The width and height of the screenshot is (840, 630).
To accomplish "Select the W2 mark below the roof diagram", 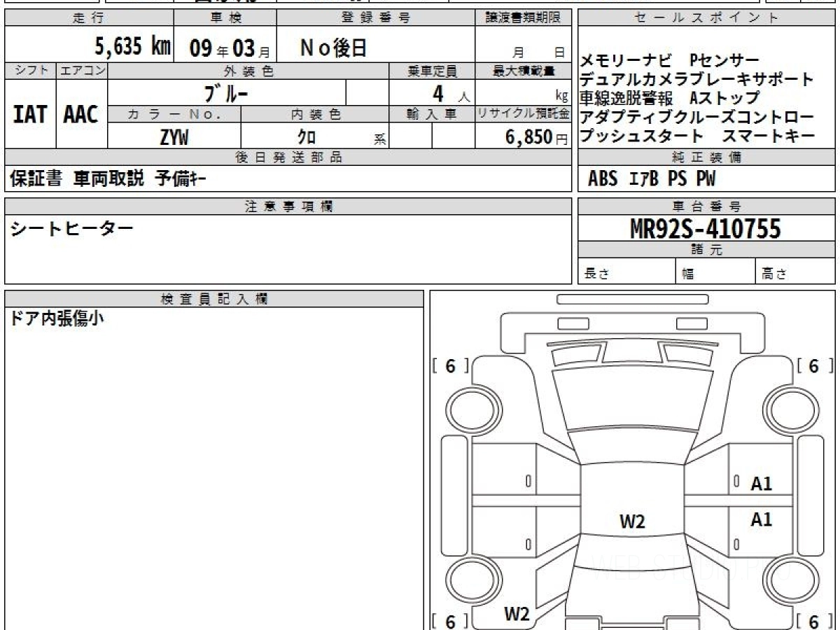I will pyautogui.click(x=517, y=614).
